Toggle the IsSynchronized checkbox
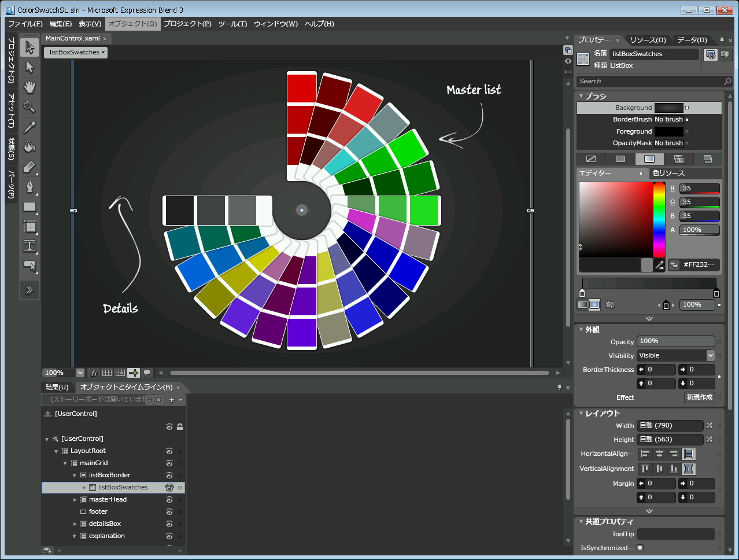The image size is (739, 560). (x=640, y=548)
